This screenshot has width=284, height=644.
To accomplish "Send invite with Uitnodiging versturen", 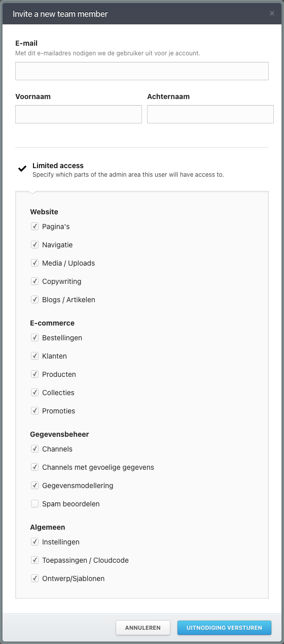I will point(224,628).
